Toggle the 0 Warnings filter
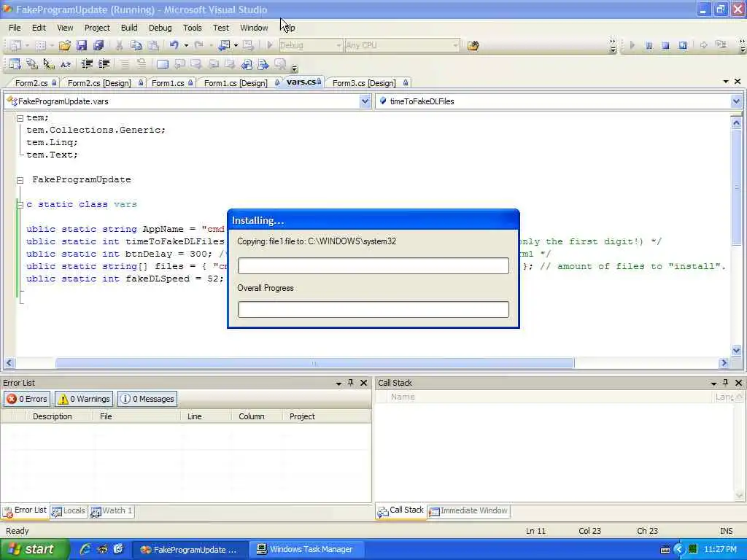747x560 pixels. 84,399
